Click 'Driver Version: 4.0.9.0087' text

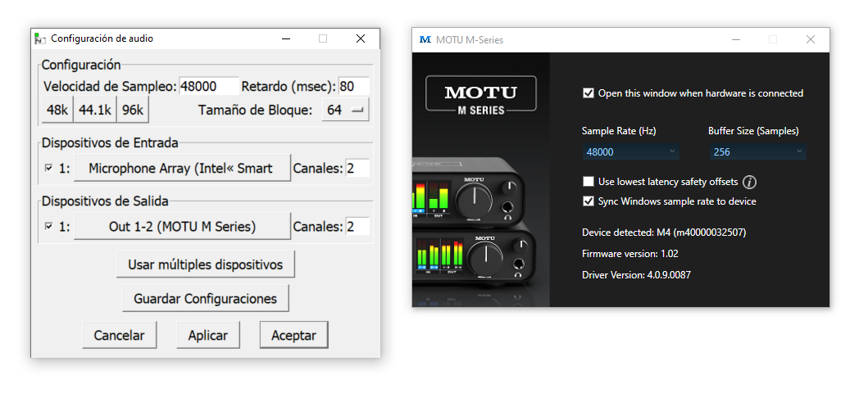click(637, 274)
